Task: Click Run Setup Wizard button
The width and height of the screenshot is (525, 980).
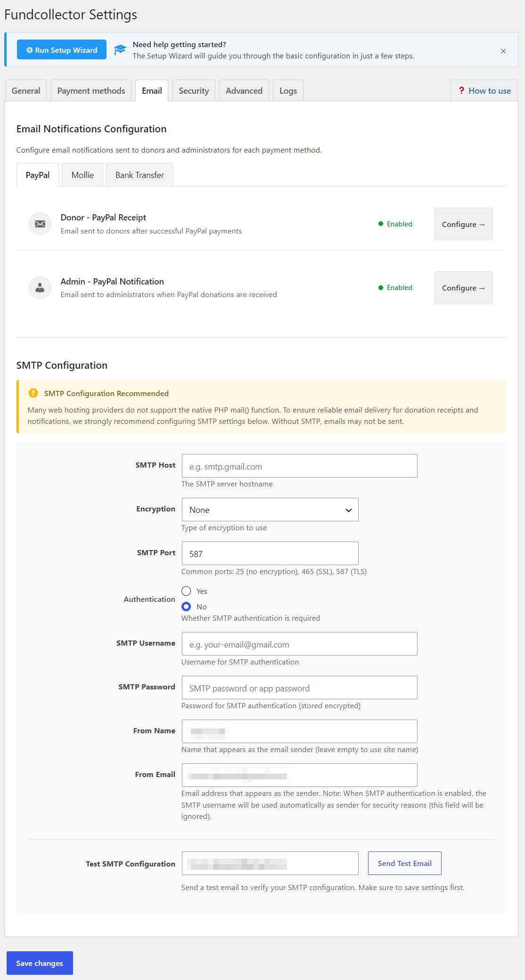Action: pyautogui.click(x=62, y=50)
